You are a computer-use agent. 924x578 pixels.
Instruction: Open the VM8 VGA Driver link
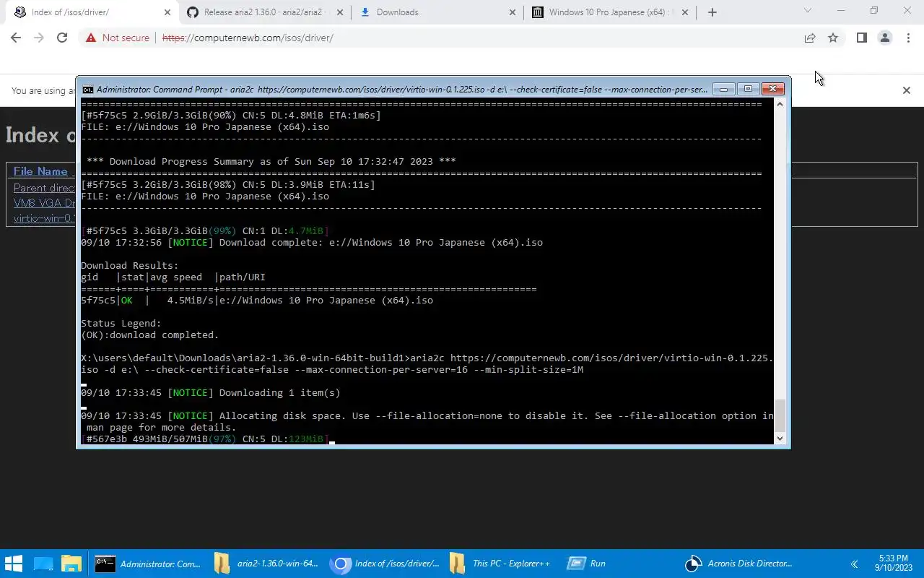[x=44, y=203]
